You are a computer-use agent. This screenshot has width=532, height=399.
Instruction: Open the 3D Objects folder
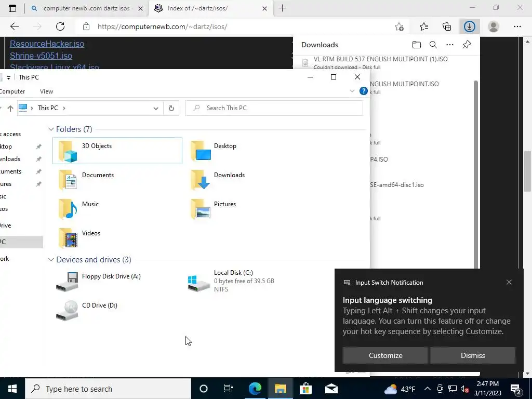[117, 151]
